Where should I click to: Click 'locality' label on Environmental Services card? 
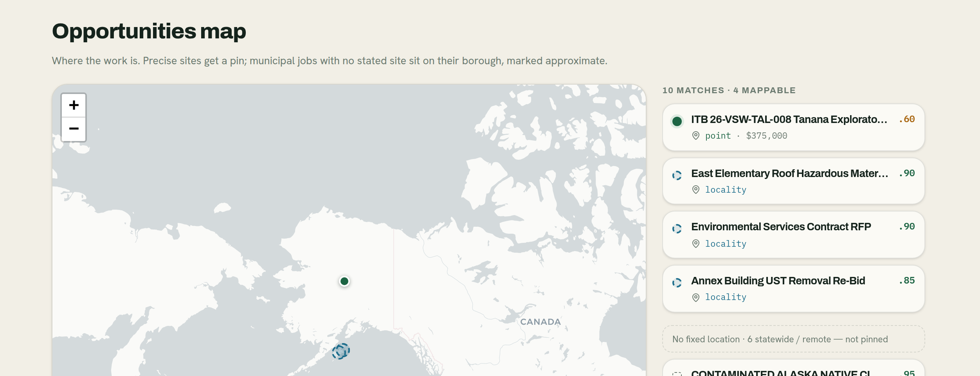click(x=726, y=244)
